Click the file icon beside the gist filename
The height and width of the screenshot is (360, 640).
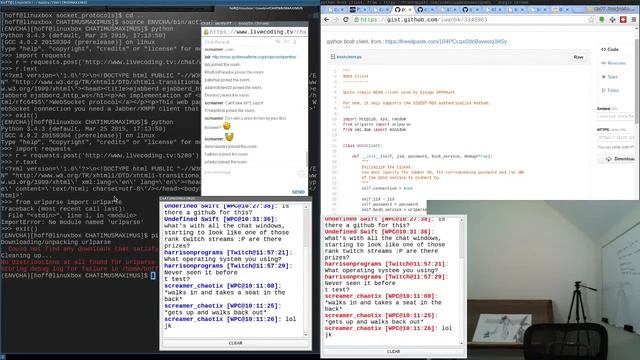point(333,57)
